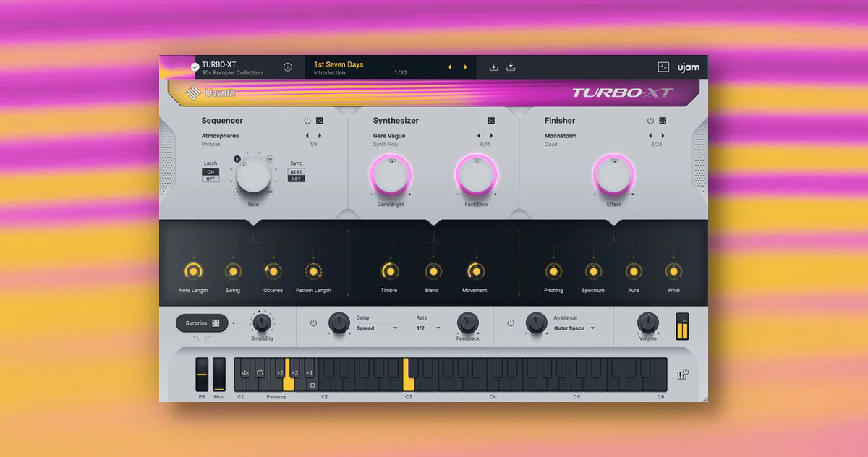
Task: Click the Spectrum knob
Action: point(593,271)
